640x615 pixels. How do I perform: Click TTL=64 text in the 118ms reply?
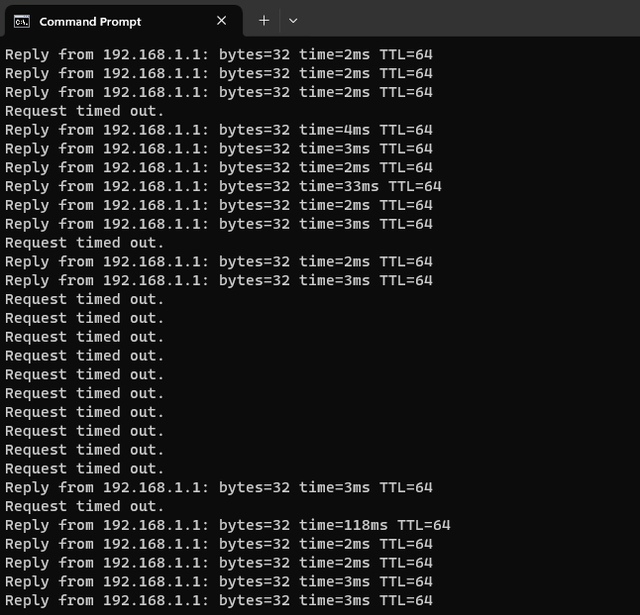pyautogui.click(x=424, y=525)
